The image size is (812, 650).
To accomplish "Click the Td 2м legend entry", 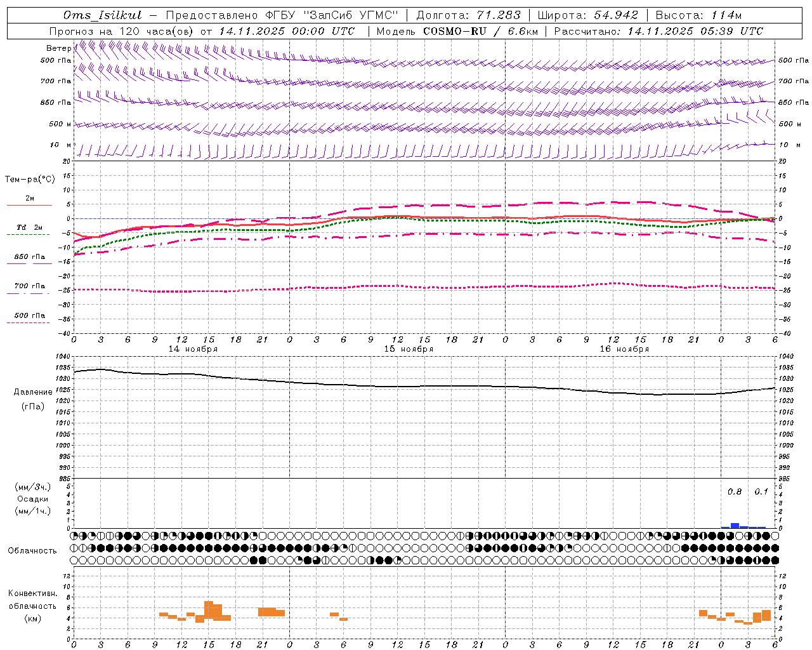I will click(x=29, y=227).
